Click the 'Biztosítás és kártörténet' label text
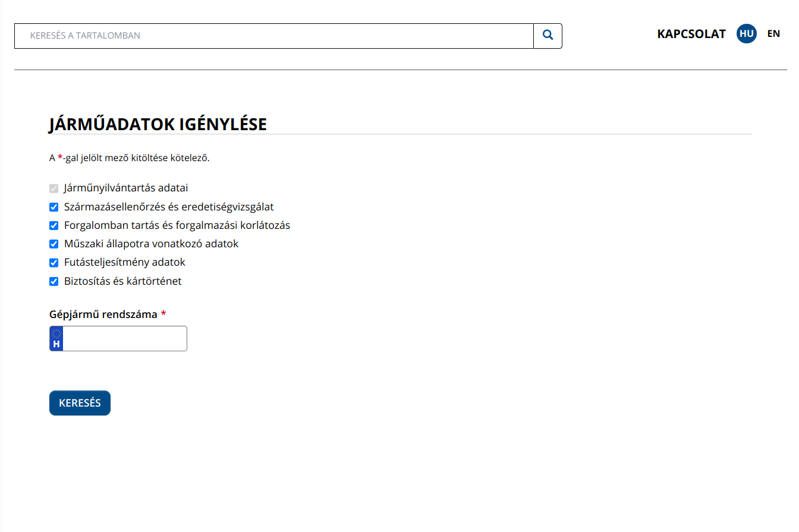Image resolution: width=799 pixels, height=532 pixels. (x=122, y=281)
